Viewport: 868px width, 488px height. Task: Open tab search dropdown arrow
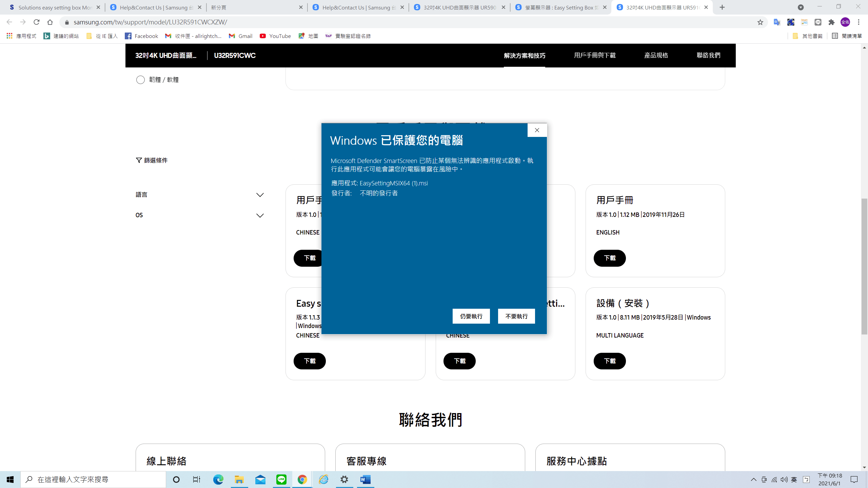(801, 7)
